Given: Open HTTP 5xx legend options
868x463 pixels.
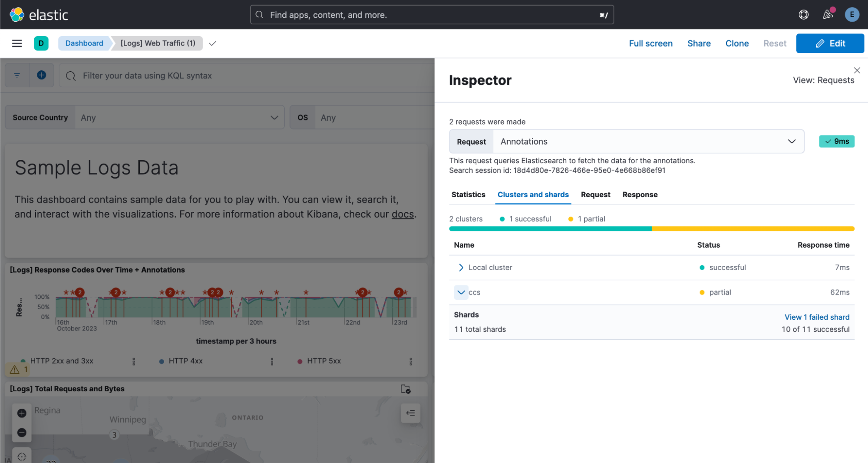Looking at the screenshot, I should [410, 361].
